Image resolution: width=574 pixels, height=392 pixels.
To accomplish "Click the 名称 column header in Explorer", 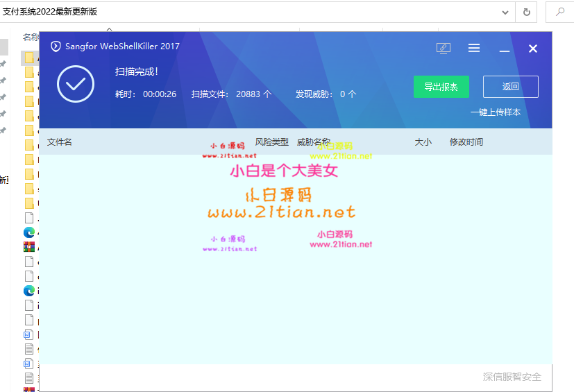I will pos(31,37).
